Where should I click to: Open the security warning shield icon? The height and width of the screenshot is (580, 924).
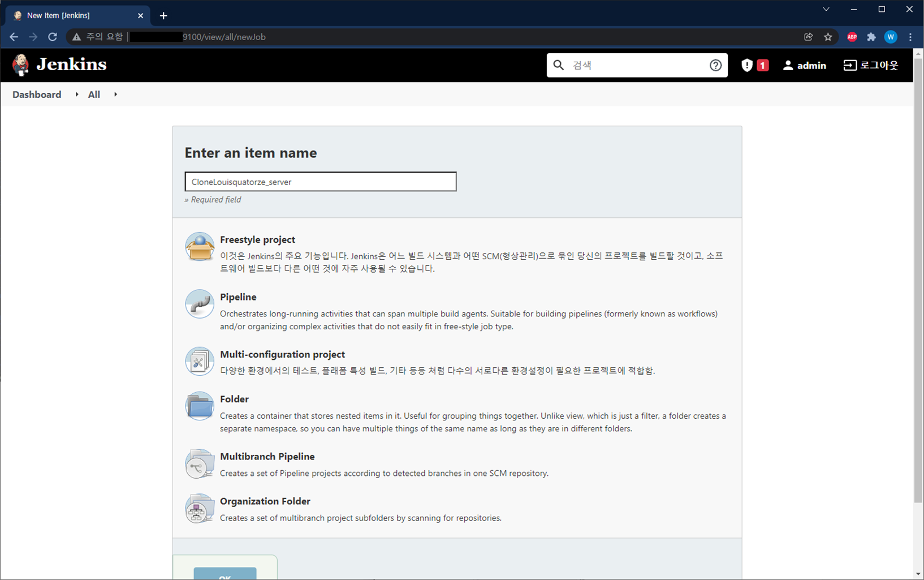click(747, 65)
